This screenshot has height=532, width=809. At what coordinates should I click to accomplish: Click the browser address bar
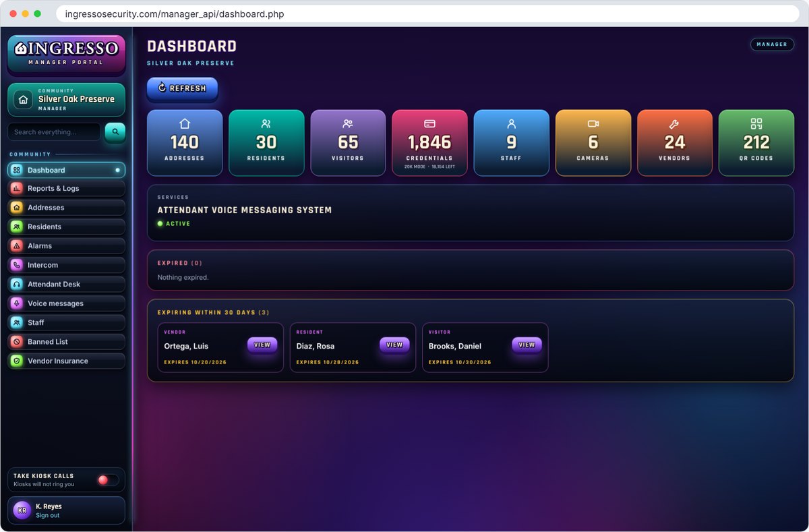[x=427, y=13]
